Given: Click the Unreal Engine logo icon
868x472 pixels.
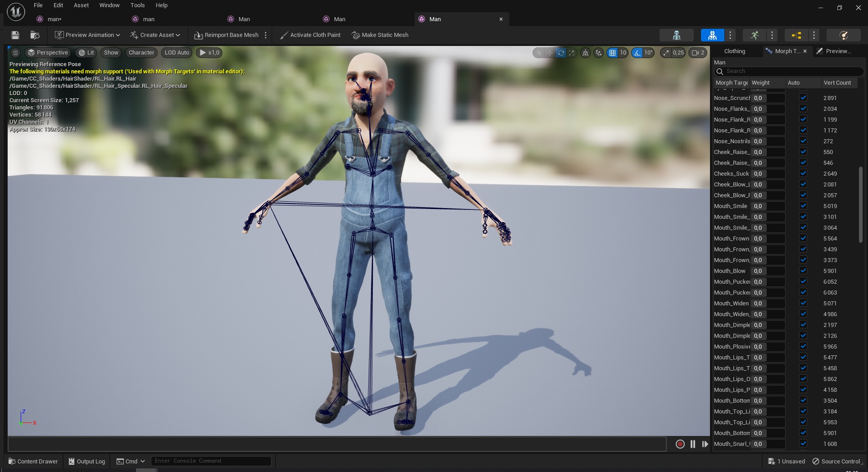Looking at the screenshot, I should pos(16,12).
